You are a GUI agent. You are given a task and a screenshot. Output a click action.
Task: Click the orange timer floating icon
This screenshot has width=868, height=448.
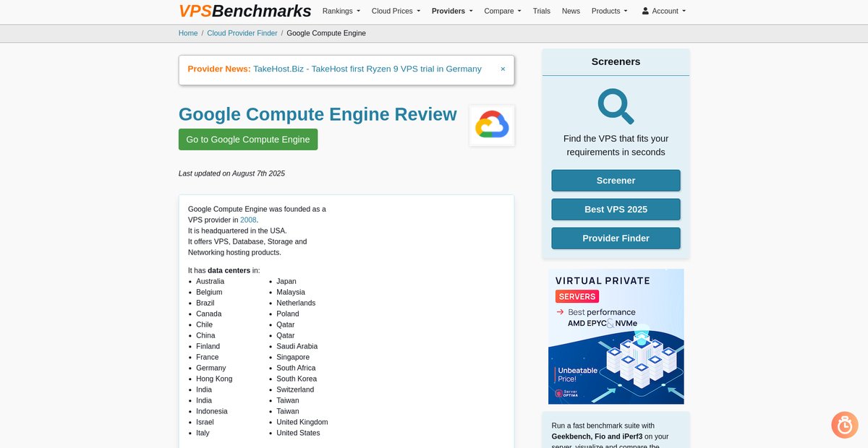[844, 425]
